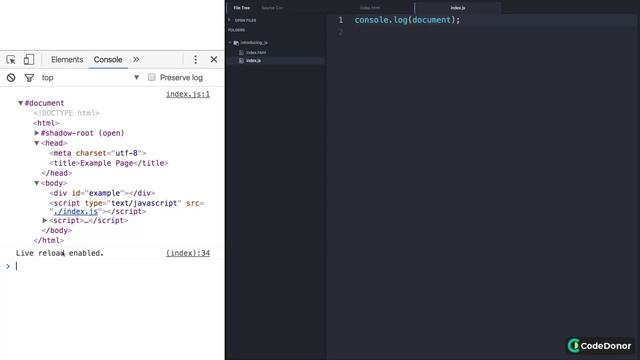Open the index.js:1 source link

coord(188,94)
